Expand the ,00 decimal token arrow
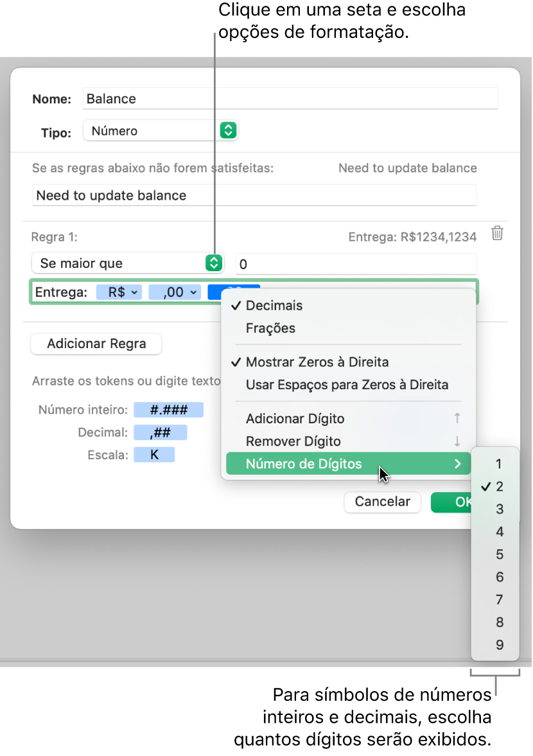This screenshot has height=756, width=533. pyautogui.click(x=193, y=292)
